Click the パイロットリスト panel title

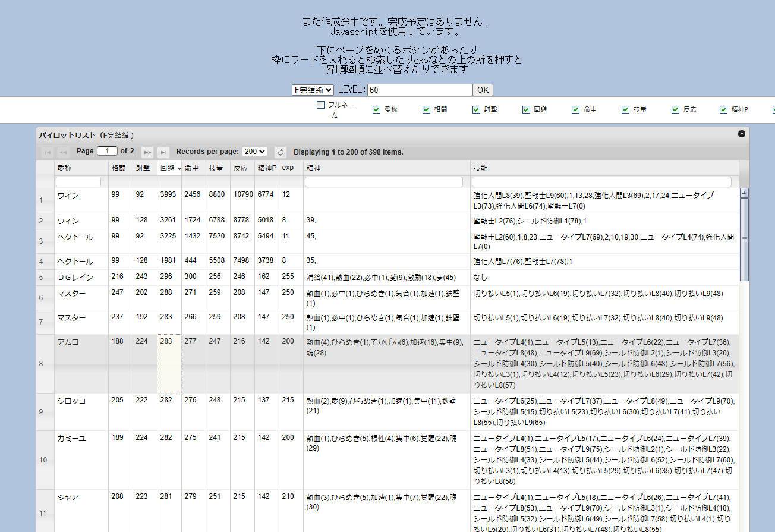pyautogui.click(x=87, y=136)
